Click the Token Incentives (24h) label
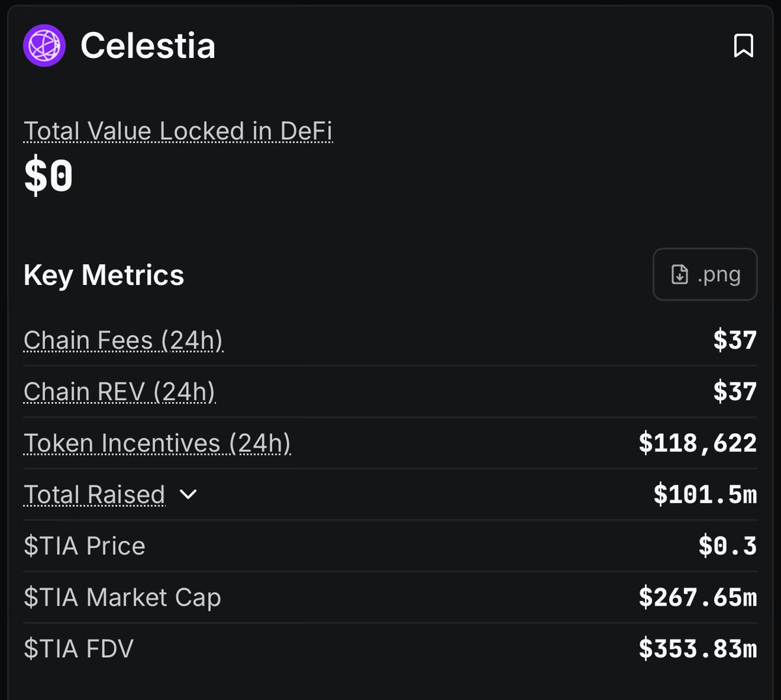Image resolution: width=781 pixels, height=700 pixels. pos(157,443)
